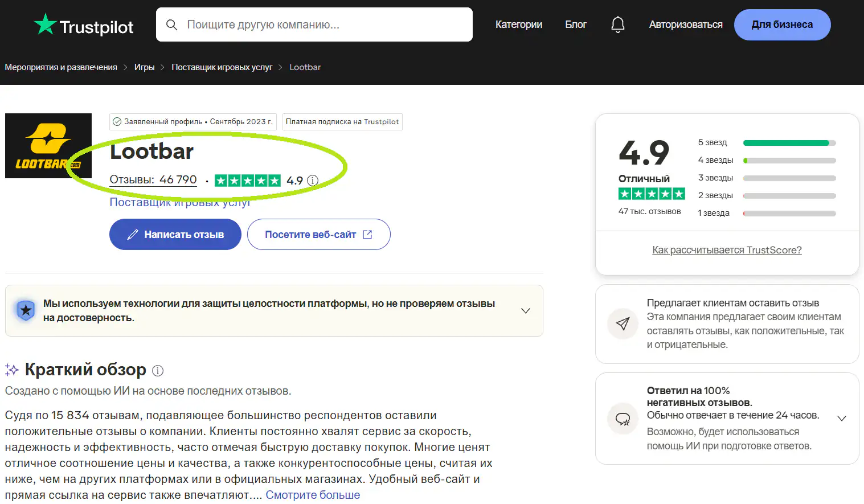864x504 pixels.
Task: Click the Платная подписка на Trustpilot badge
Action: click(x=342, y=122)
